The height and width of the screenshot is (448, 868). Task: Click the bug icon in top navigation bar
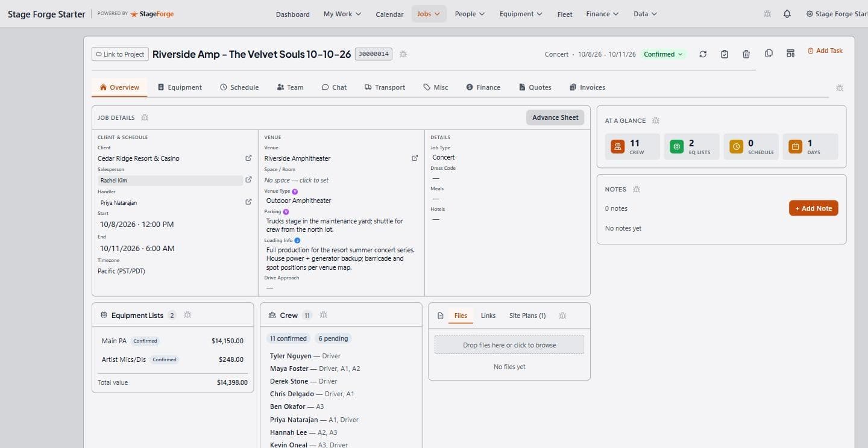point(767,14)
